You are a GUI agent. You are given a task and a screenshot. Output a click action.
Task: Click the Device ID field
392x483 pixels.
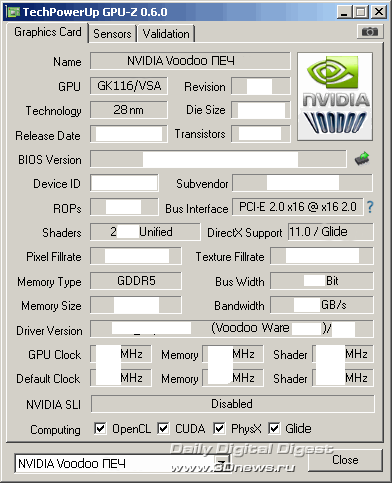(124, 183)
